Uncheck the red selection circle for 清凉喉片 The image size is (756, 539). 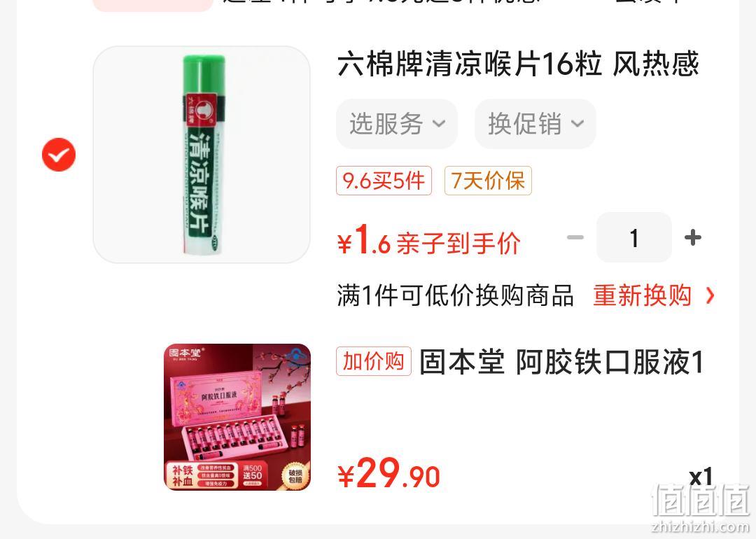click(59, 155)
